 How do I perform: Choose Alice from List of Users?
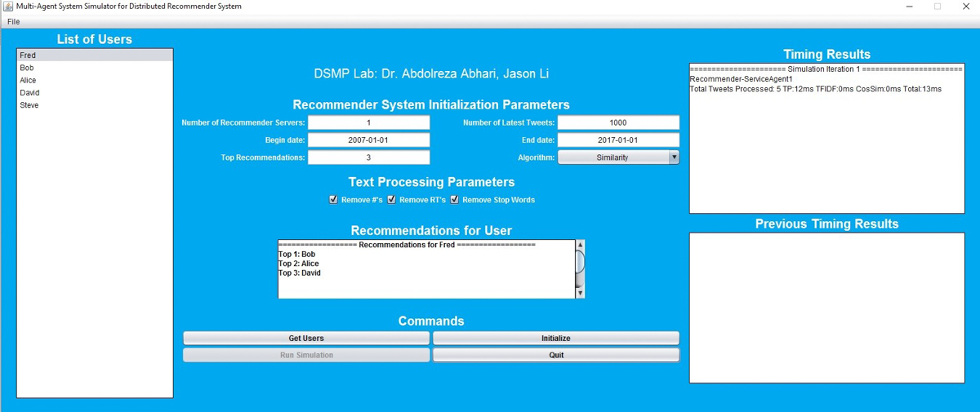click(28, 80)
